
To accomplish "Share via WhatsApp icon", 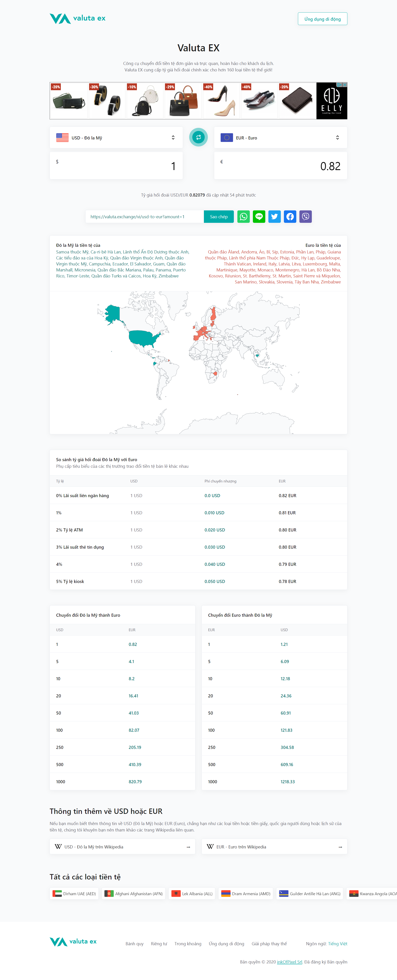I will pyautogui.click(x=243, y=216).
